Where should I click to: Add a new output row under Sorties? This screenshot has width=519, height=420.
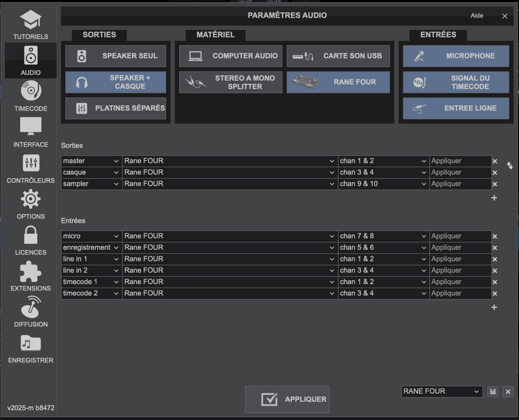pos(494,198)
